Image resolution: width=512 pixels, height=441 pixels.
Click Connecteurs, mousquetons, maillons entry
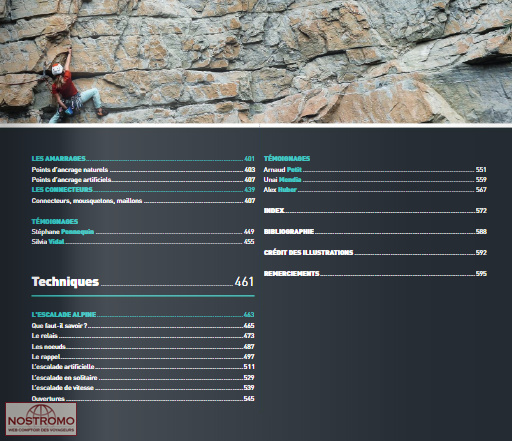143,201
